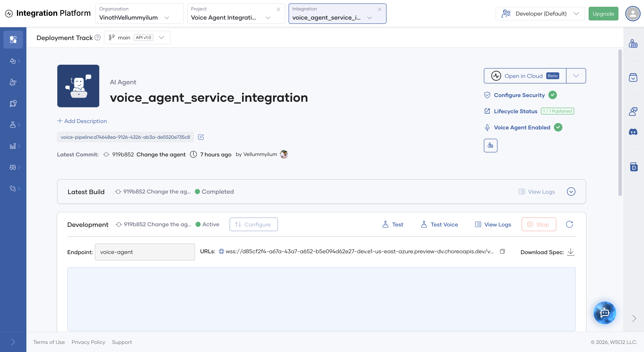Open the second sidebar icon below Overview
This screenshot has width=644, height=352.
click(13, 61)
